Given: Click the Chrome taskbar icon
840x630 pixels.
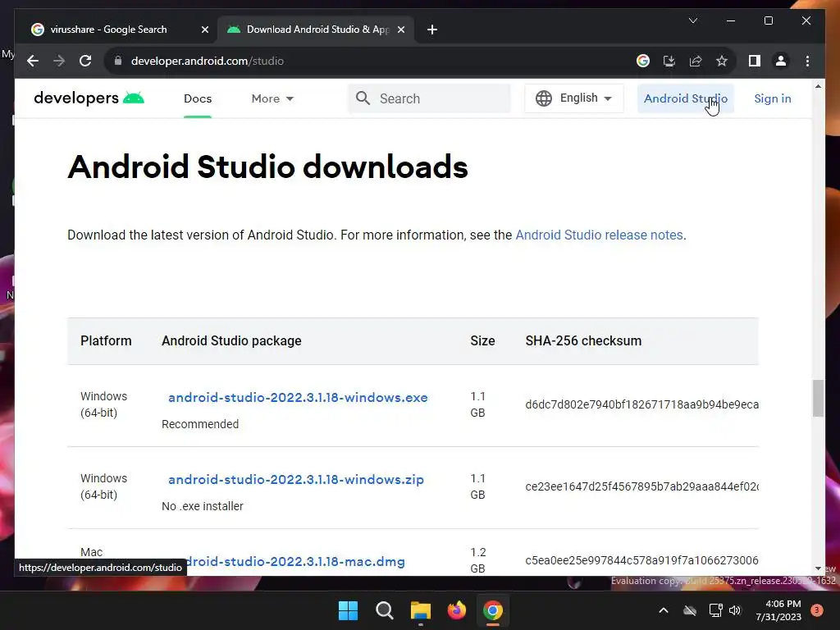Looking at the screenshot, I should [x=493, y=610].
